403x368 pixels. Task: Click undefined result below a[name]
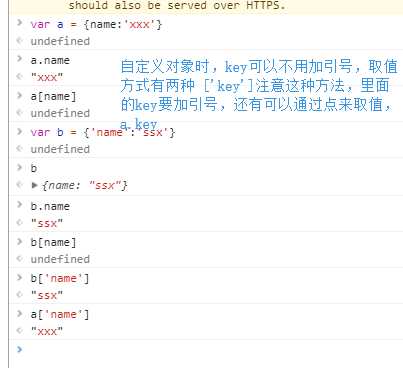pos(60,113)
